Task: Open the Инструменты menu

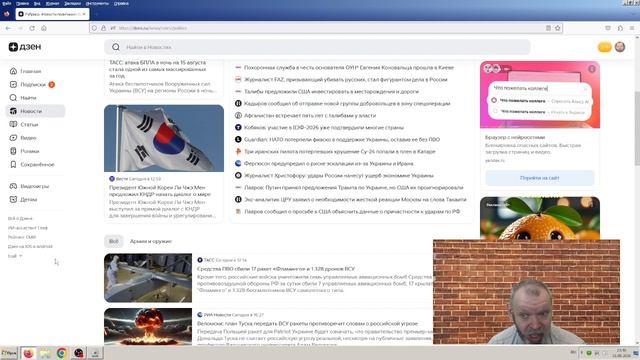Action: [97, 3]
